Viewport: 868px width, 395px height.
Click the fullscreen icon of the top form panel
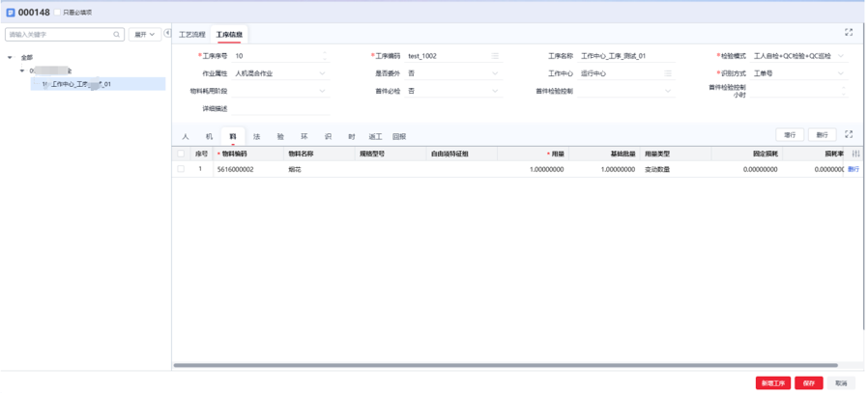coord(849,32)
